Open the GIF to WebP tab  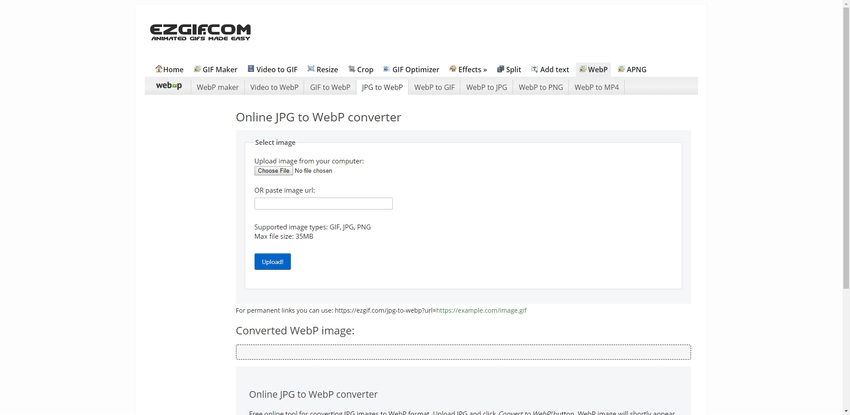click(x=330, y=87)
